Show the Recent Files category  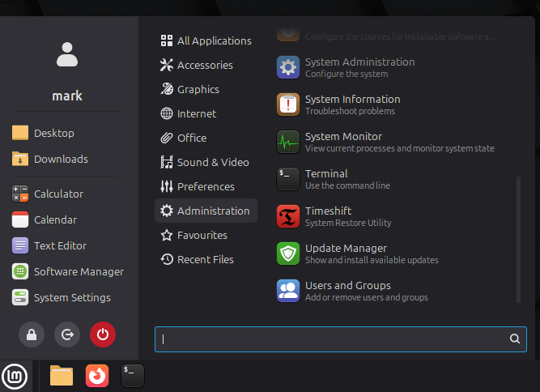(x=206, y=259)
